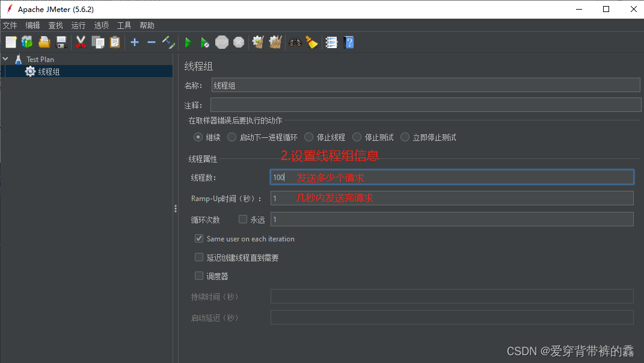Click Start no pauses icon
Viewport: 644px width, 363px height.
coord(204,42)
